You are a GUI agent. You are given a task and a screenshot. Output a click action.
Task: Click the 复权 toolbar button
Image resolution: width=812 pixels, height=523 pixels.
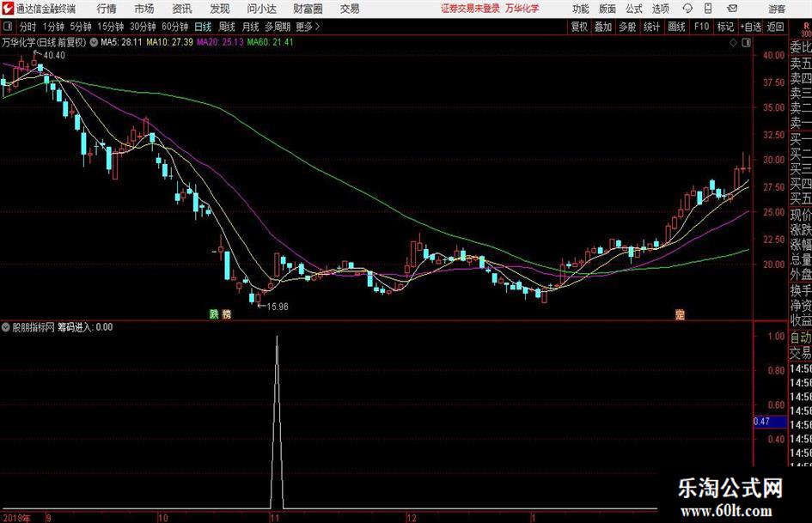[x=579, y=27]
